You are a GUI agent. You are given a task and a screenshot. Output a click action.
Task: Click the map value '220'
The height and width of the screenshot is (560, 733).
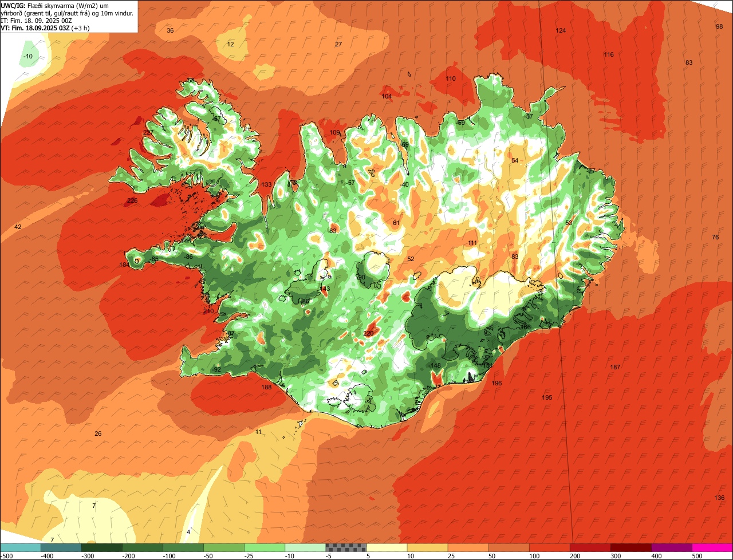tap(368, 333)
